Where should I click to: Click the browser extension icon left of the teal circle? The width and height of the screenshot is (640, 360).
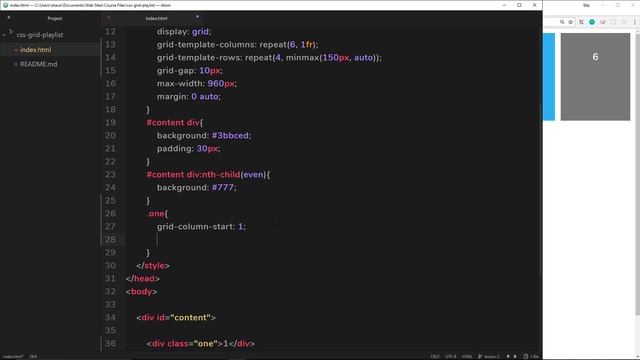(x=581, y=22)
